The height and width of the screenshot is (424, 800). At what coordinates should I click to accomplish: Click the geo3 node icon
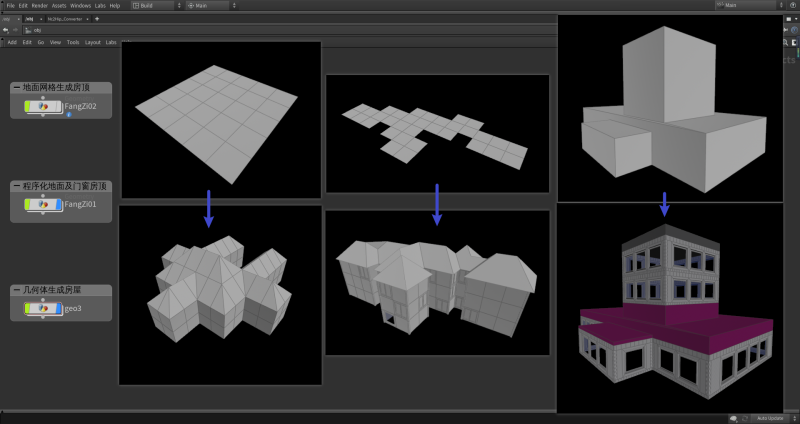coord(43,308)
